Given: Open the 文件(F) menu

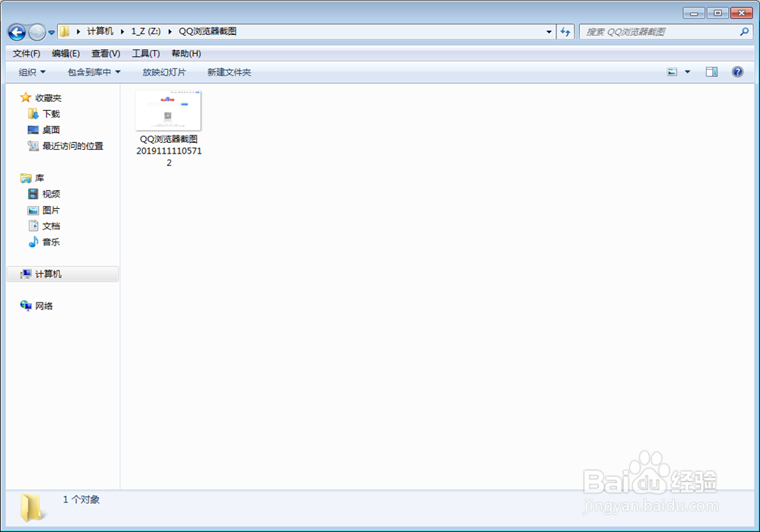Looking at the screenshot, I should coord(26,53).
